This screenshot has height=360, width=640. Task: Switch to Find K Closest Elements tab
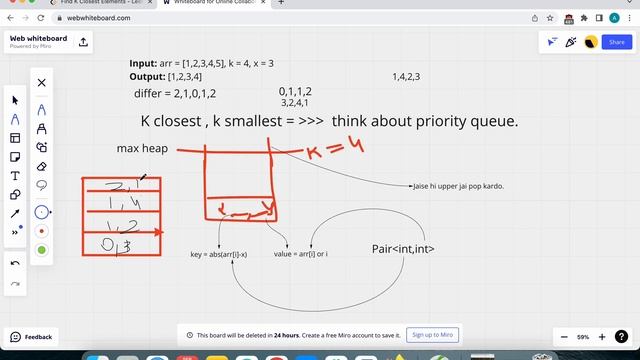coord(100,3)
